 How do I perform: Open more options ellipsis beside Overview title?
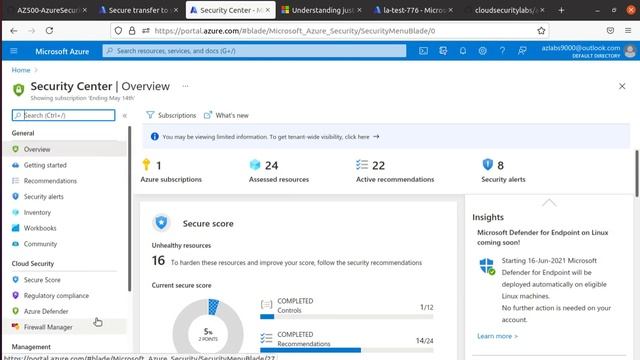pos(185,86)
